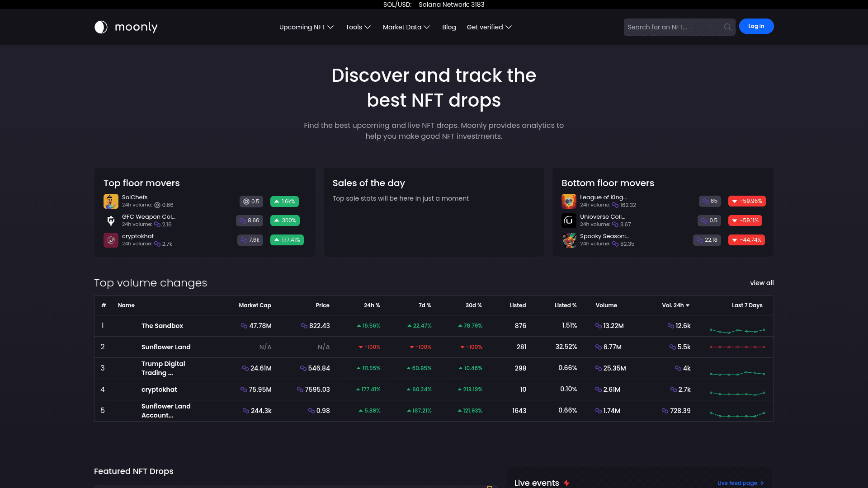Click the lightning bolt next to Live events
This screenshot has height=488, width=868.
tap(567, 483)
